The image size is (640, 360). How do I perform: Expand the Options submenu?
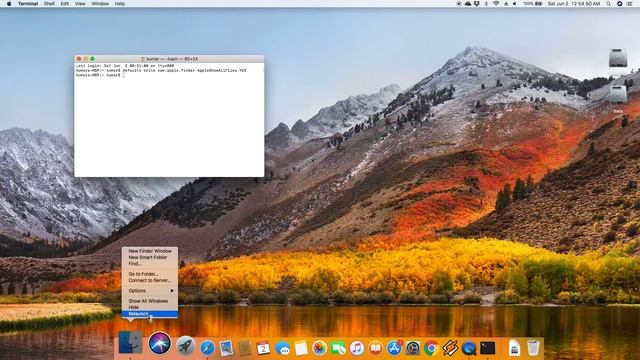(150, 291)
